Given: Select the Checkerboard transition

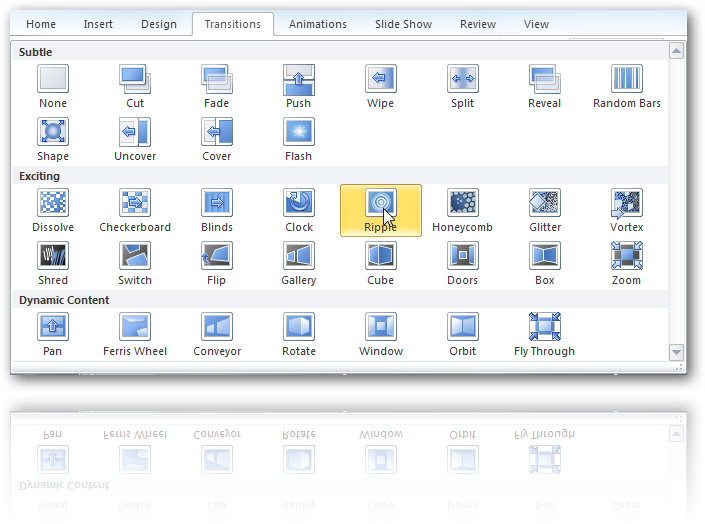Looking at the screenshot, I should point(135,210).
